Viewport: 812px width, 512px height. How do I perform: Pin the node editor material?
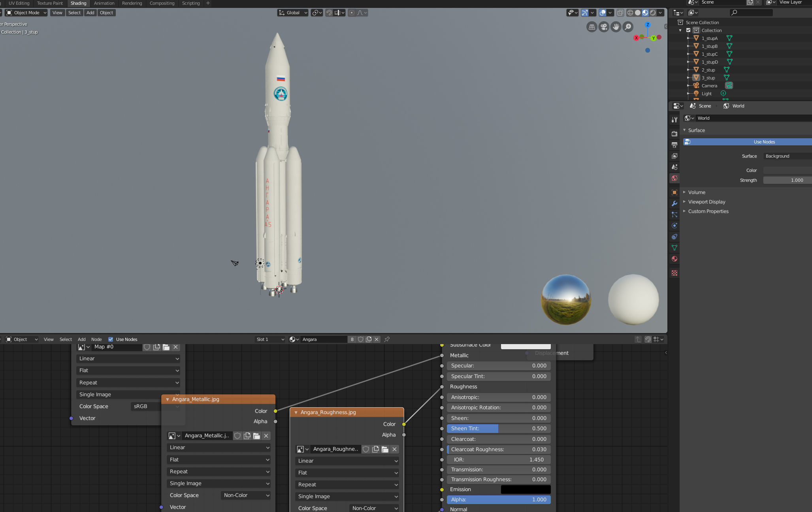(x=387, y=339)
